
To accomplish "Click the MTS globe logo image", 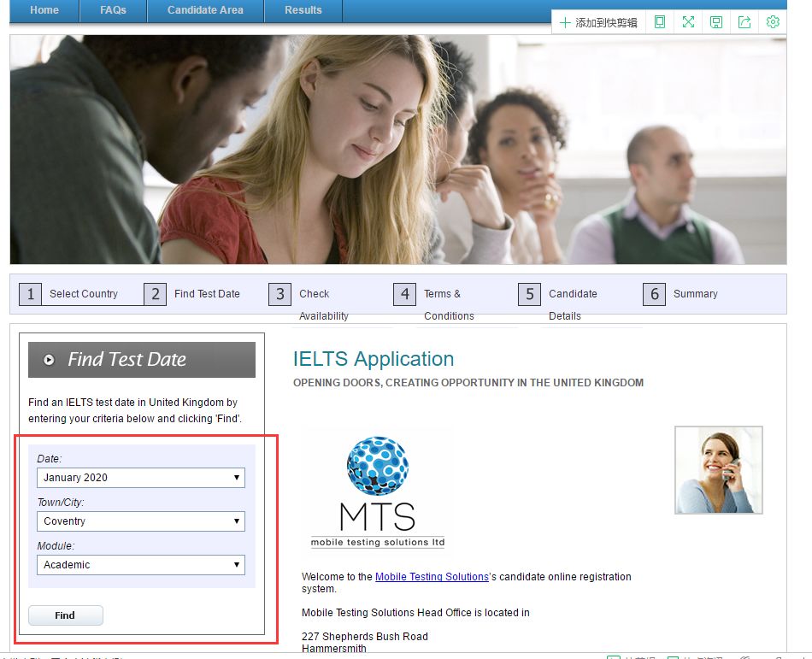I will coord(378,491).
